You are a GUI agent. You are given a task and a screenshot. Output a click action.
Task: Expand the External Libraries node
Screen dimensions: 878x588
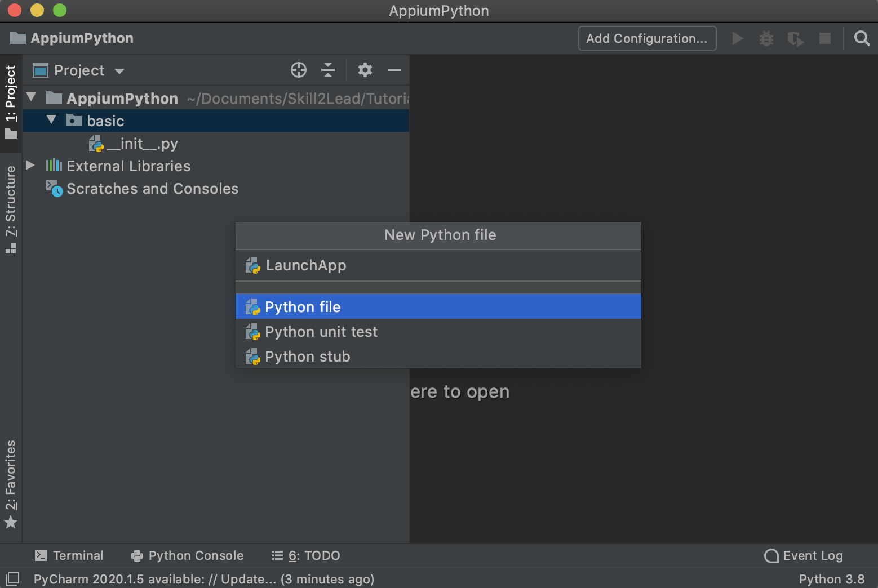30,165
